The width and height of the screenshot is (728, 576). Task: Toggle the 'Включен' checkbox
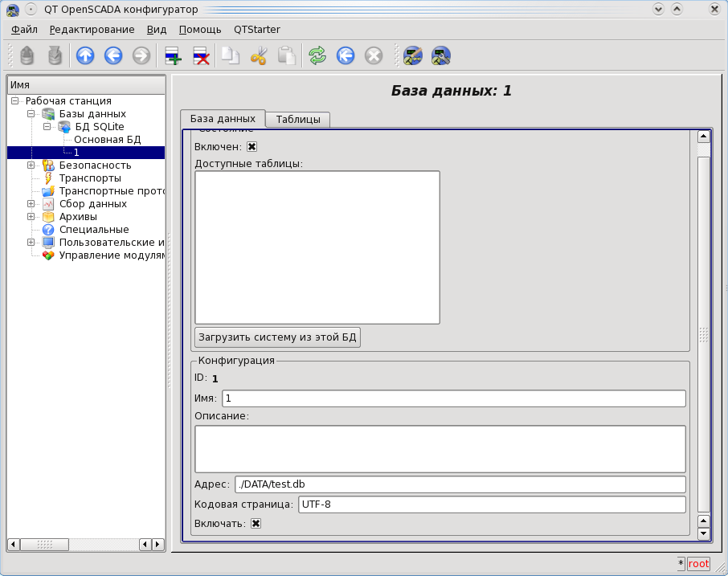pos(252,147)
